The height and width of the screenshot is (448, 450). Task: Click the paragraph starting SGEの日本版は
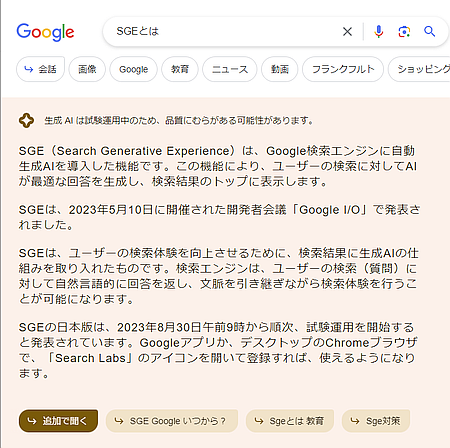tap(218, 350)
